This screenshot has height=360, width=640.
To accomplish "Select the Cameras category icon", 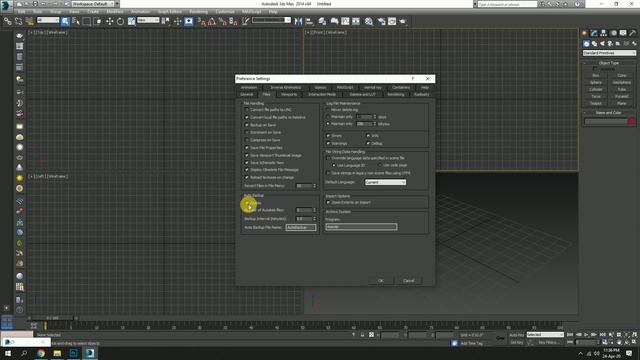I will [x=610, y=43].
